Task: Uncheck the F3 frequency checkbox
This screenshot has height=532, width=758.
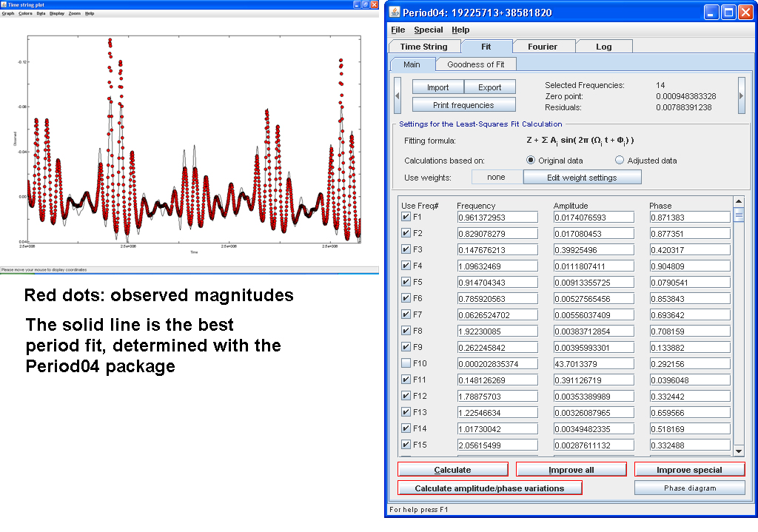Action: [406, 249]
